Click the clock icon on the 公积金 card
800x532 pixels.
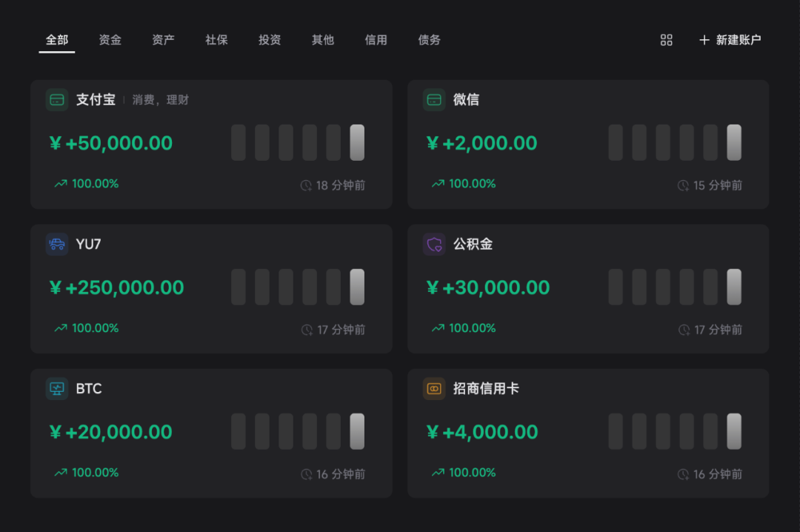tap(684, 330)
